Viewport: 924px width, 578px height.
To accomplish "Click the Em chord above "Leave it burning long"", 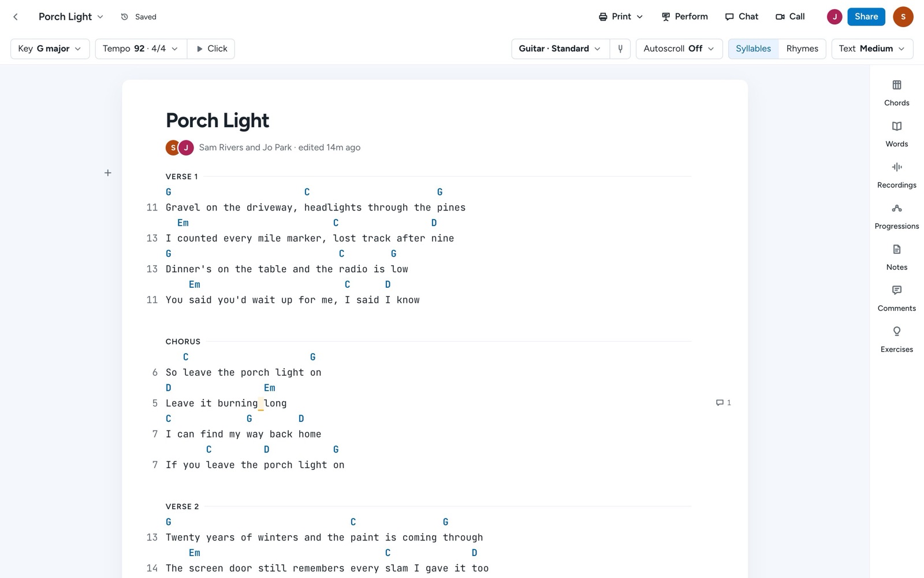I will click(270, 388).
